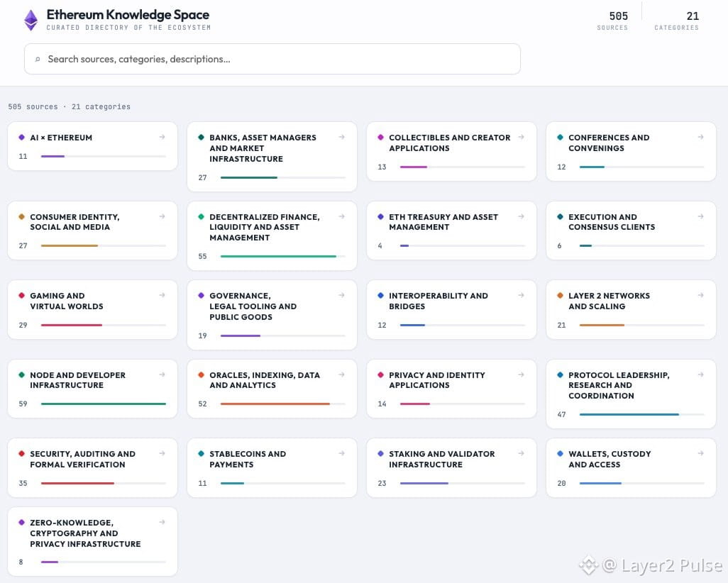The height and width of the screenshot is (583, 728).
Task: Open Decentralized Finance, Liquidity and Asset Management
Action: click(272, 235)
